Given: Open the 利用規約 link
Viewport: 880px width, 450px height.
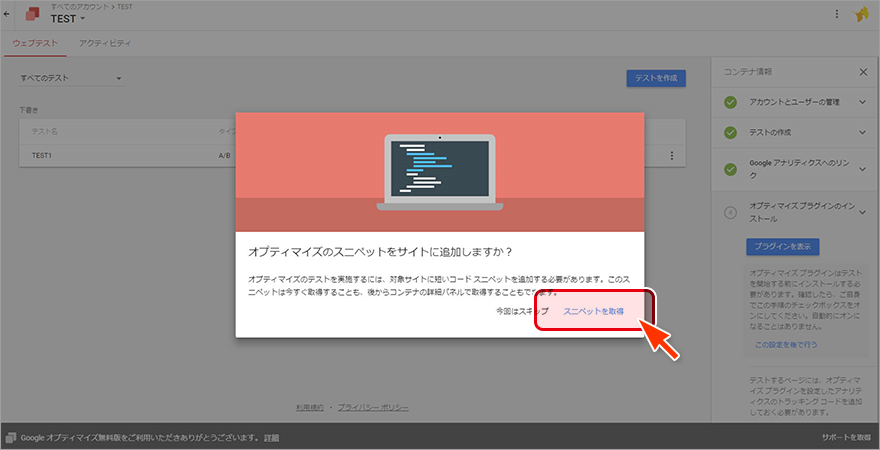Looking at the screenshot, I should point(310,407).
